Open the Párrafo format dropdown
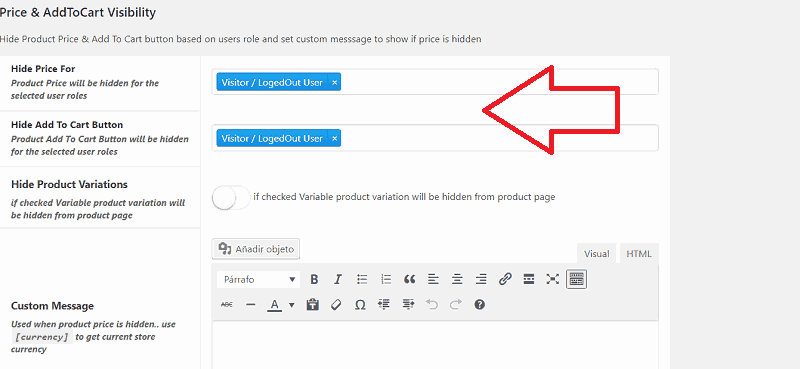This screenshot has width=800, height=369. [x=259, y=279]
